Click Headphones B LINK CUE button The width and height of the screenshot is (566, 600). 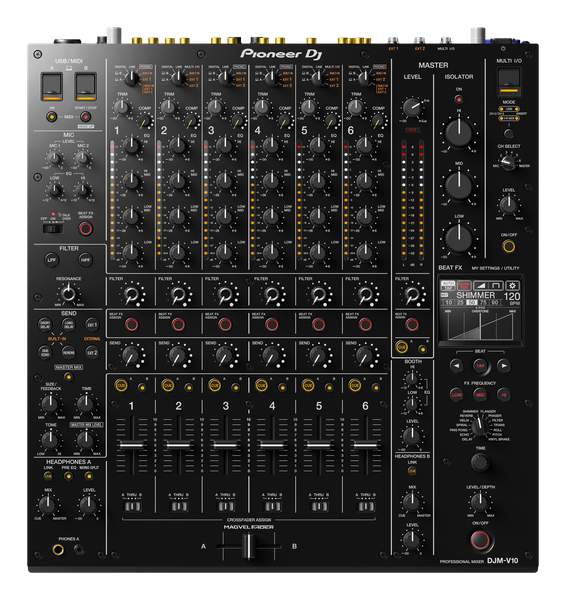tap(412, 471)
